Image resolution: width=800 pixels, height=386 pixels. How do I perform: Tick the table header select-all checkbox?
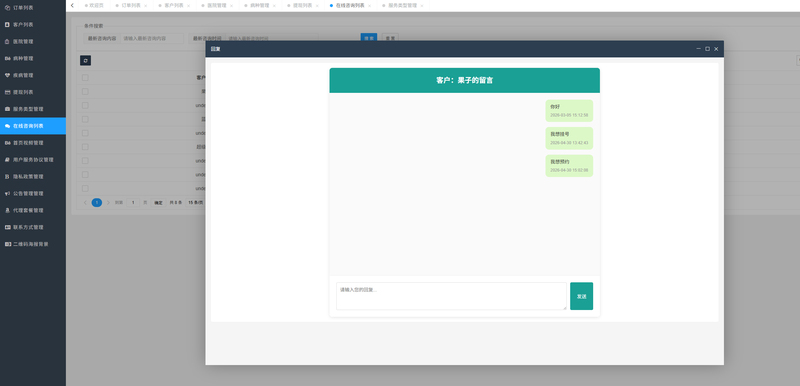(x=85, y=78)
